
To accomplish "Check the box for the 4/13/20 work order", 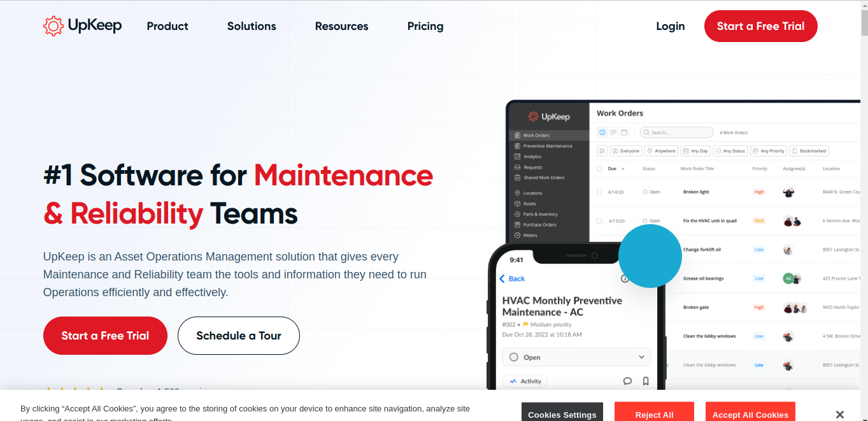I will tap(599, 221).
